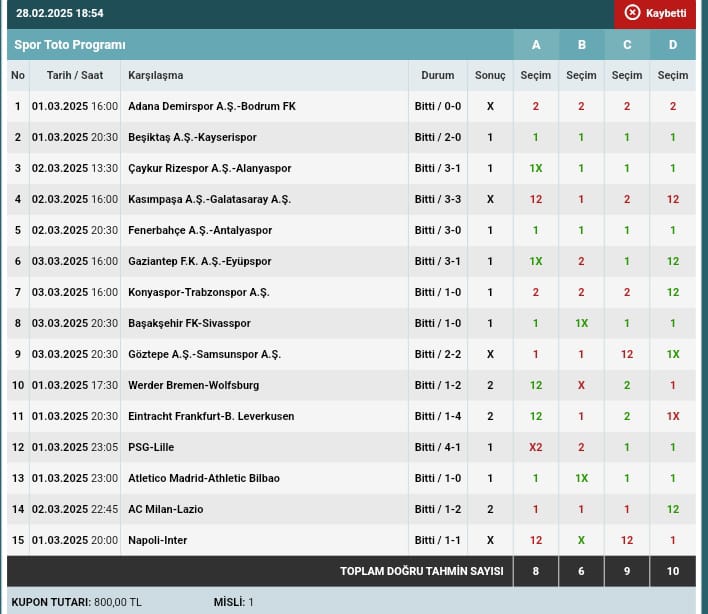The image size is (708, 614).
Task: Click the column D total of 10
Action: (673, 571)
